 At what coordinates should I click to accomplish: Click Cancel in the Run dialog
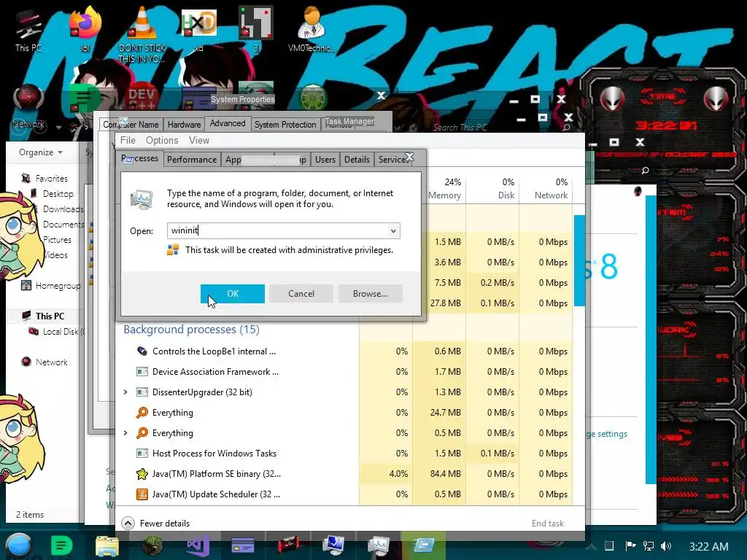(x=301, y=294)
